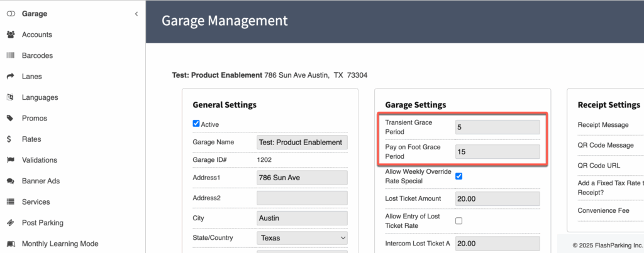Click the Rates dollar sign icon

[x=10, y=139]
